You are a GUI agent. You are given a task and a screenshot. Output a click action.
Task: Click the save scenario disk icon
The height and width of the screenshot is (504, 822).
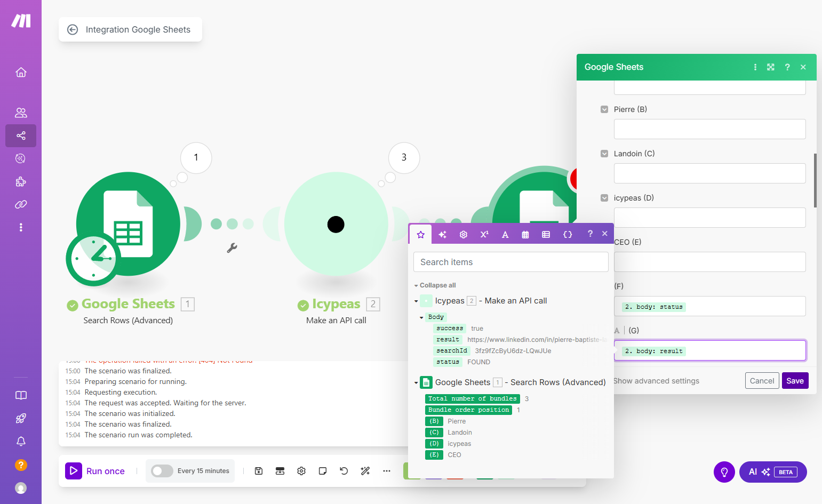coord(259,471)
